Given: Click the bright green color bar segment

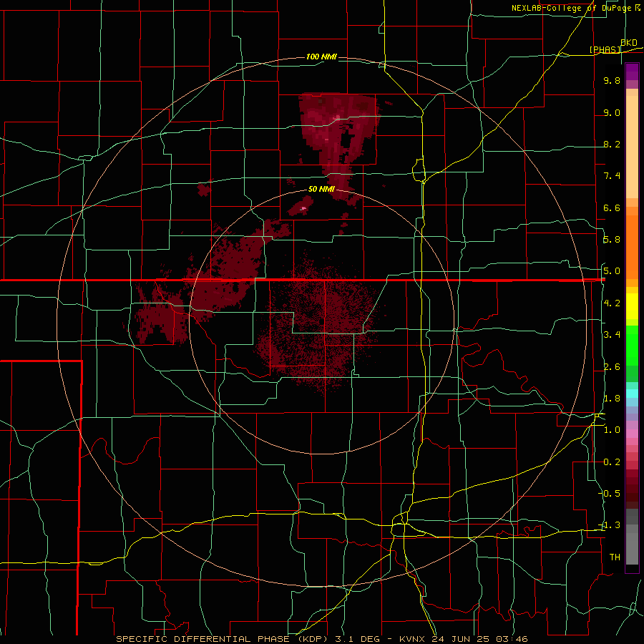Looking at the screenshot, I should tap(632, 346).
